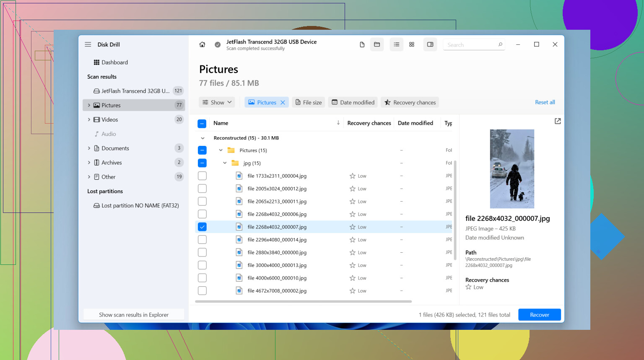Select the Videos category in the sidebar
644x360 pixels.
[x=134, y=119]
